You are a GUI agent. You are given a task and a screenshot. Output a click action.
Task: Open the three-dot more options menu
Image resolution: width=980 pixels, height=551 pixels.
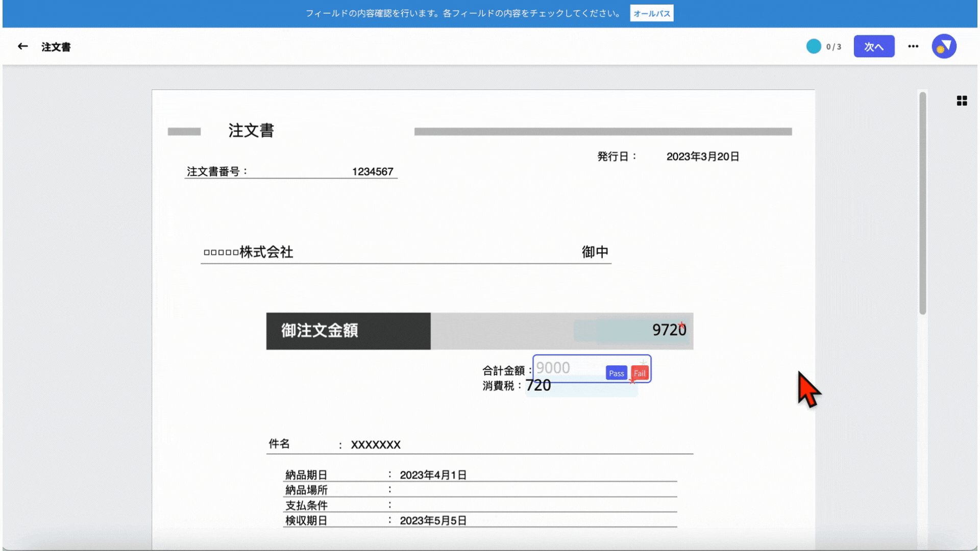(913, 46)
